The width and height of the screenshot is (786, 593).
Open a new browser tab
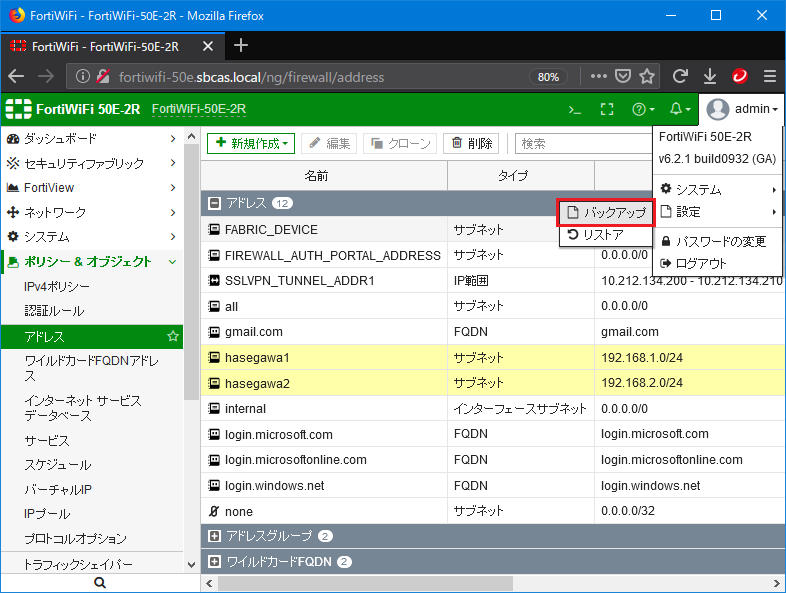pos(241,46)
